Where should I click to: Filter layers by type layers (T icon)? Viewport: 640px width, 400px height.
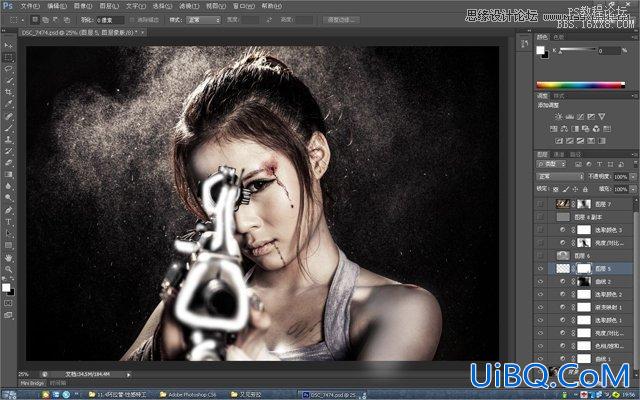(600, 164)
